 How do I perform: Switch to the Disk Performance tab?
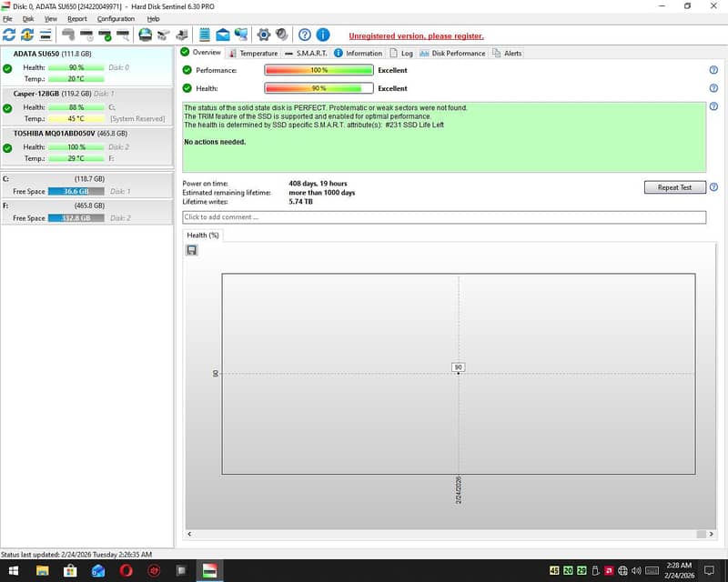click(x=460, y=53)
